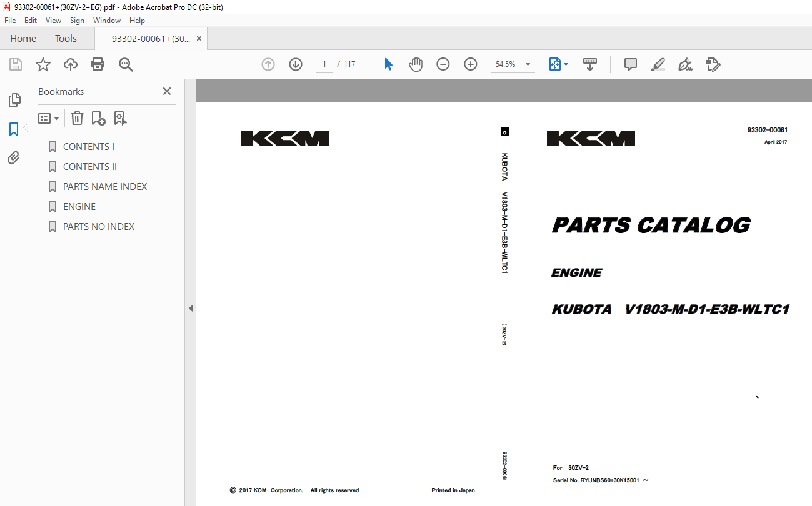This screenshot has width=812, height=506.
Task: Click PARTS CATALOG title on page
Action: (x=651, y=226)
